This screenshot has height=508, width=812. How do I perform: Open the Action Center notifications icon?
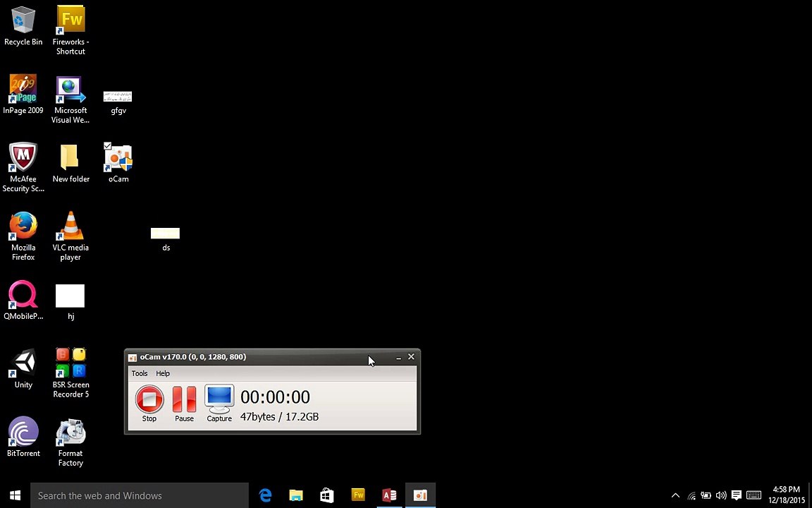click(x=737, y=495)
